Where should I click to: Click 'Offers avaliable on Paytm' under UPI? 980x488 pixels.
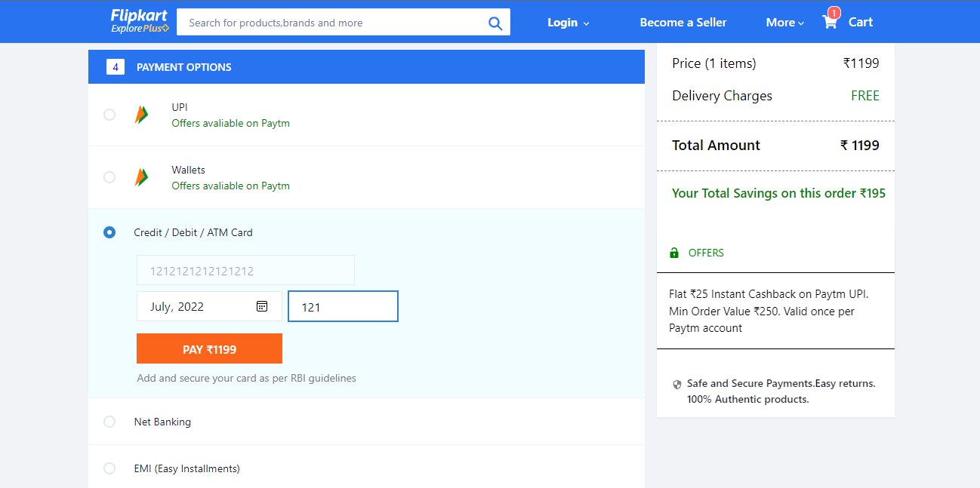pos(230,123)
